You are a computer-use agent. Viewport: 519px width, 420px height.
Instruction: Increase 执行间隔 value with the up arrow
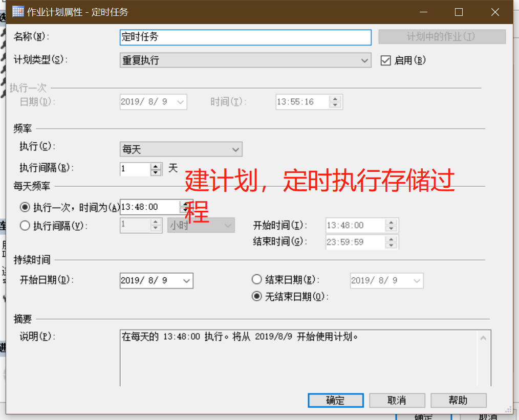[x=156, y=167]
